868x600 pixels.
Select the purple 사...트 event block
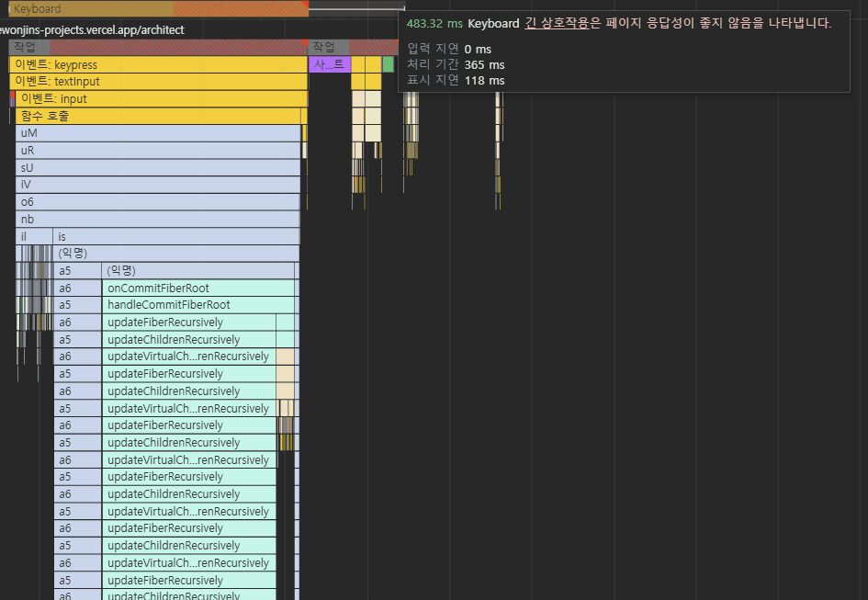[330, 64]
